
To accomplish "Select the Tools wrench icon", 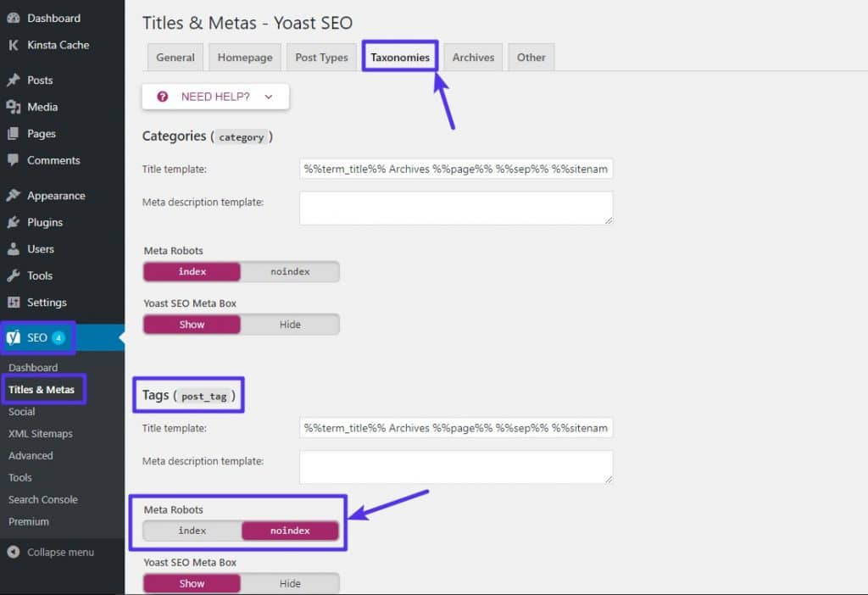I will click(12, 275).
